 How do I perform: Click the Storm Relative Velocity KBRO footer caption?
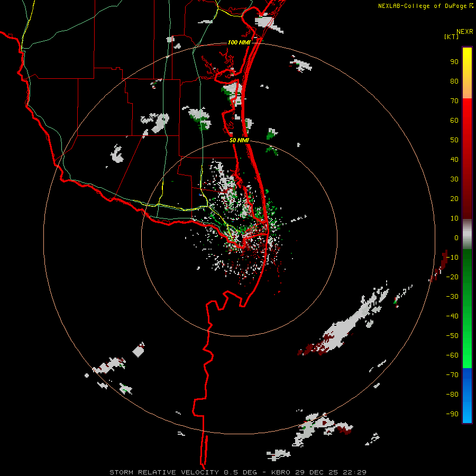point(237,472)
